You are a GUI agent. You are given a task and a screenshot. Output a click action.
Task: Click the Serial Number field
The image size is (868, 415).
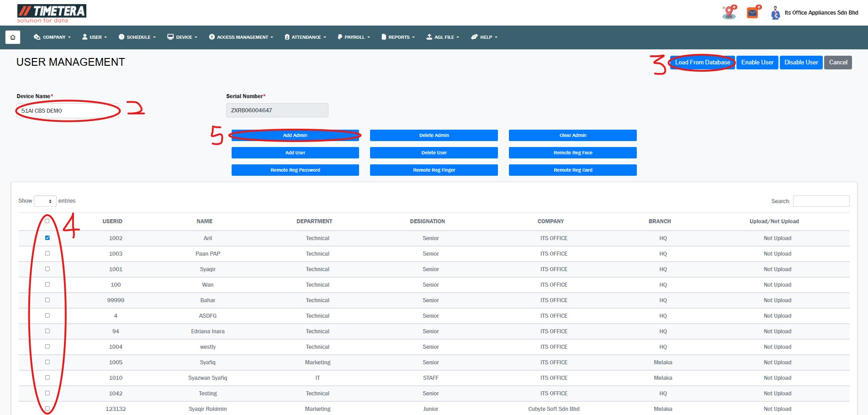pos(277,110)
